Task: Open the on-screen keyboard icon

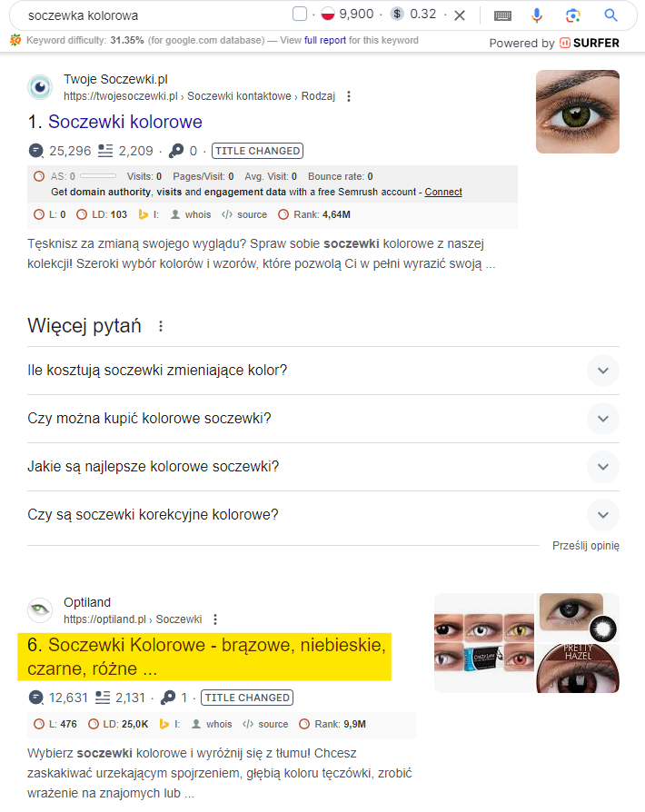Action: click(x=502, y=16)
